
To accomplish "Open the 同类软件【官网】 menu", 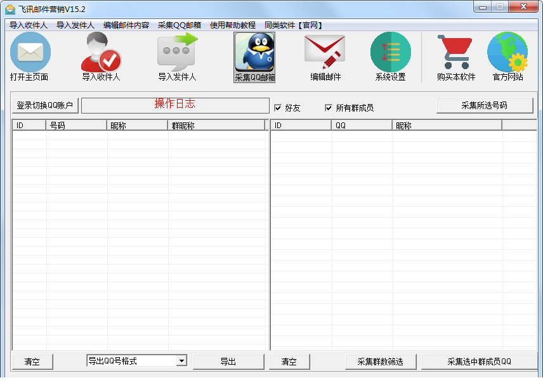I will click(x=293, y=25).
